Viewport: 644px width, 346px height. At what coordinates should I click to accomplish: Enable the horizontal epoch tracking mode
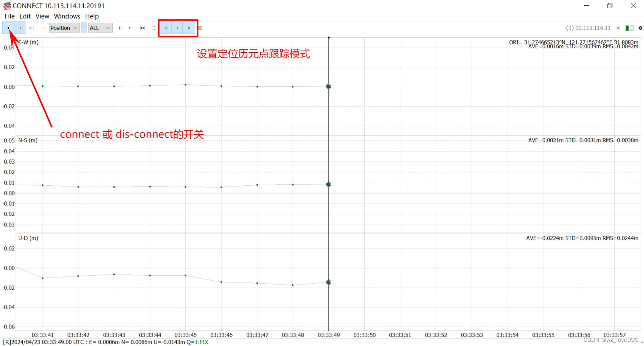[x=177, y=28]
